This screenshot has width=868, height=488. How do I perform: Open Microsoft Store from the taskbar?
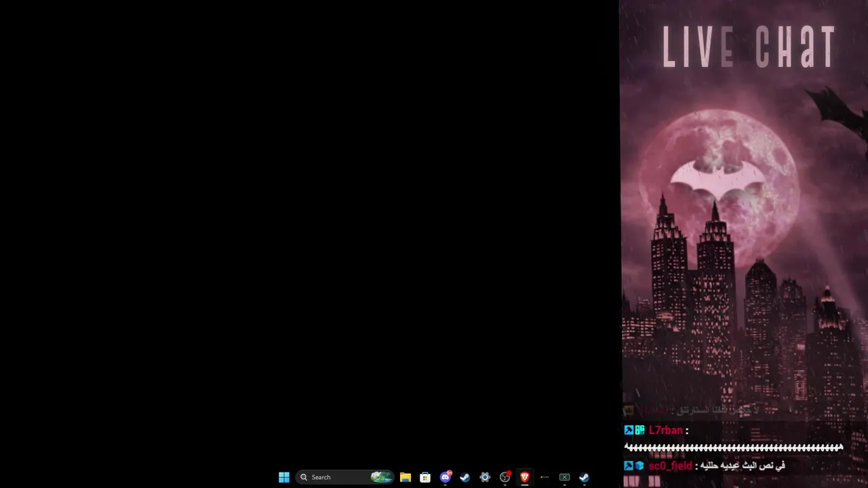click(425, 477)
